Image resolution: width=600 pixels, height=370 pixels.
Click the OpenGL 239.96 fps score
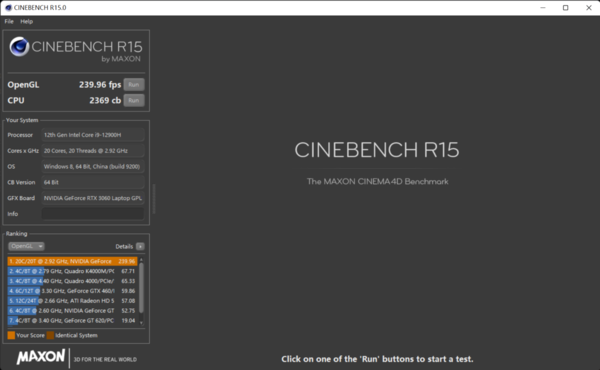(x=100, y=85)
